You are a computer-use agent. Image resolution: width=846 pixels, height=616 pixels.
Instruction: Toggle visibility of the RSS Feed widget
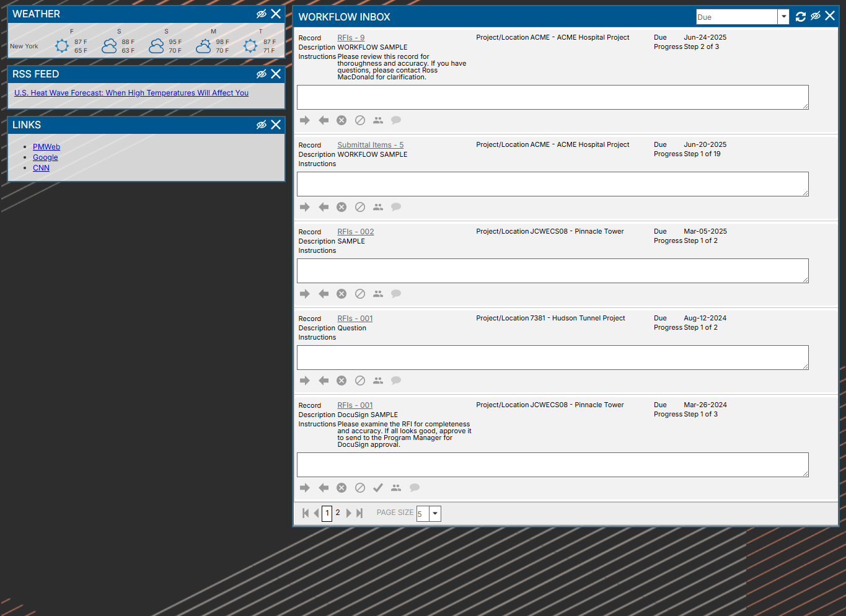[262, 74]
